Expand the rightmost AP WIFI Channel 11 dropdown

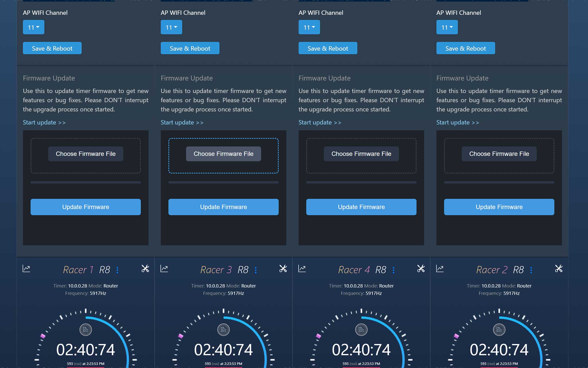(447, 27)
